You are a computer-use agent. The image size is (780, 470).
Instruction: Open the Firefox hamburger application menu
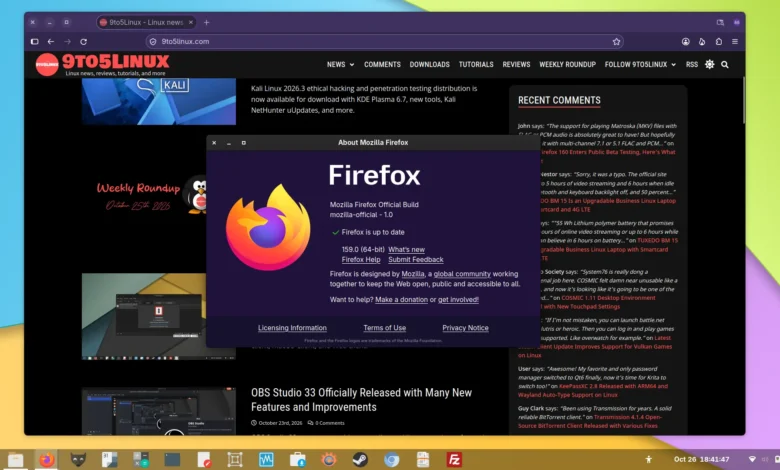(735, 42)
